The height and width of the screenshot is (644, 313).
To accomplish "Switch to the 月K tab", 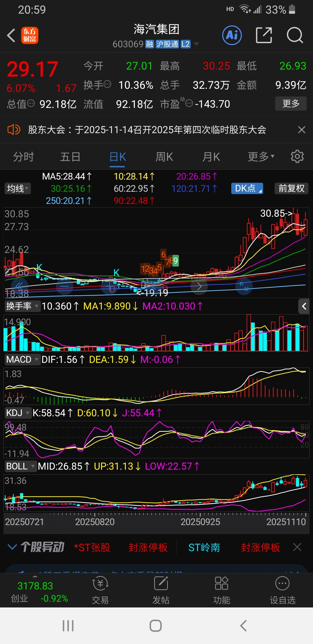I will click(x=211, y=157).
